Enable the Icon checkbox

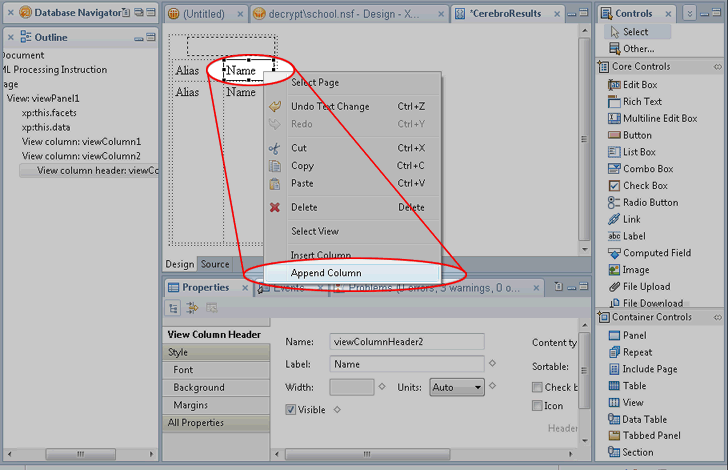click(537, 406)
